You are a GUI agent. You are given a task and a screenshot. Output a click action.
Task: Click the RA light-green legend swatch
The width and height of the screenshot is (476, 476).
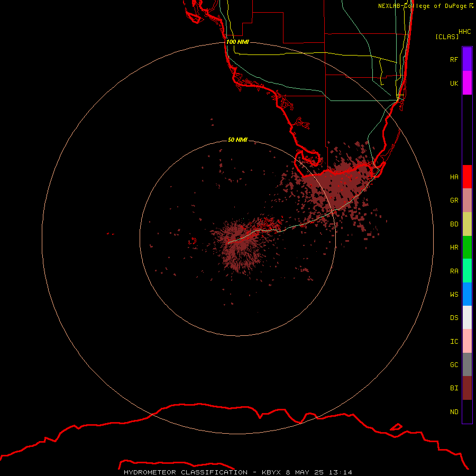click(467, 271)
